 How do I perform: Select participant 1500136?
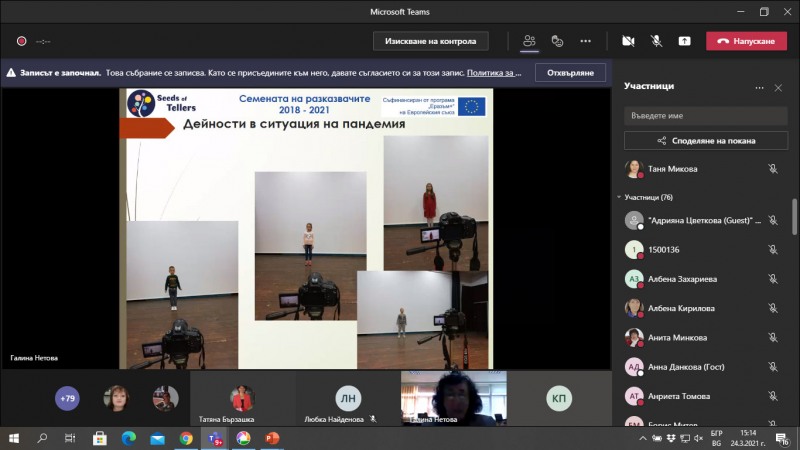point(704,249)
